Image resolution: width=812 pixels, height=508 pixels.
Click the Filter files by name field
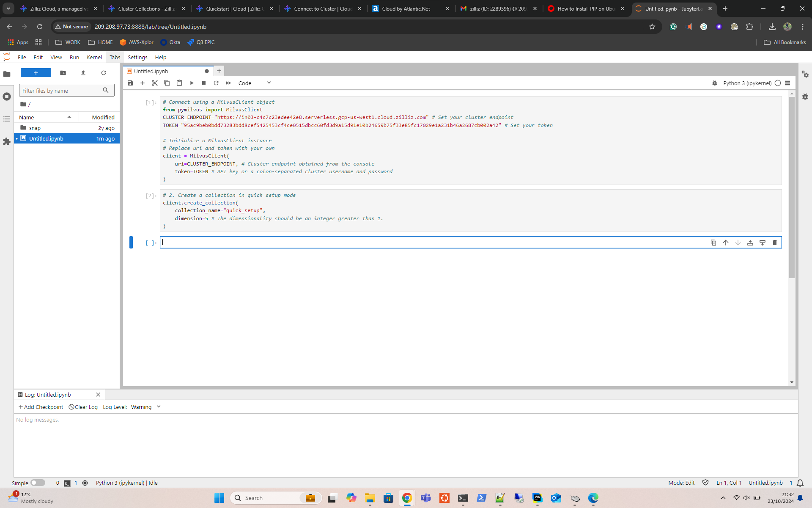(61, 91)
